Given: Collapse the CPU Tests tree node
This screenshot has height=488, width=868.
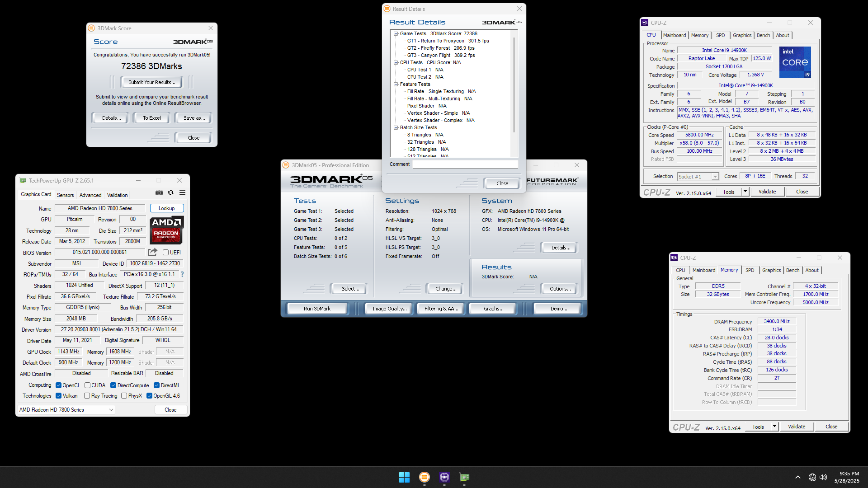Looking at the screenshot, I should coord(396,62).
